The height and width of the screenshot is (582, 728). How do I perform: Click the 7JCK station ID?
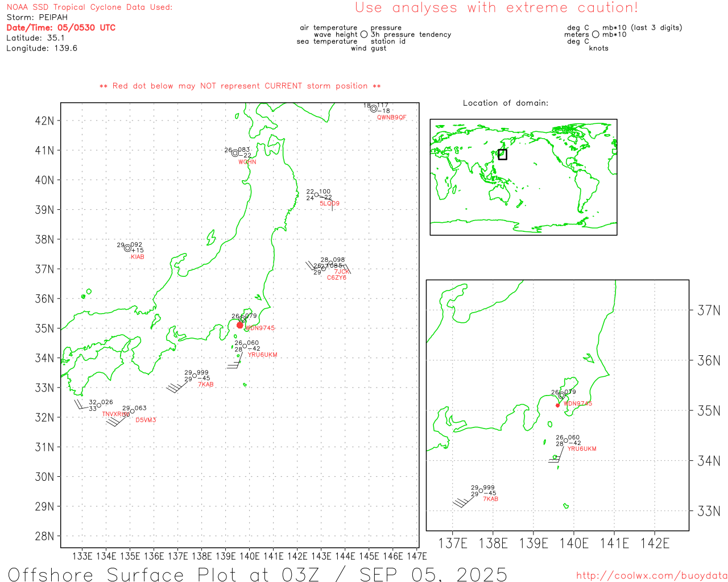click(x=341, y=272)
